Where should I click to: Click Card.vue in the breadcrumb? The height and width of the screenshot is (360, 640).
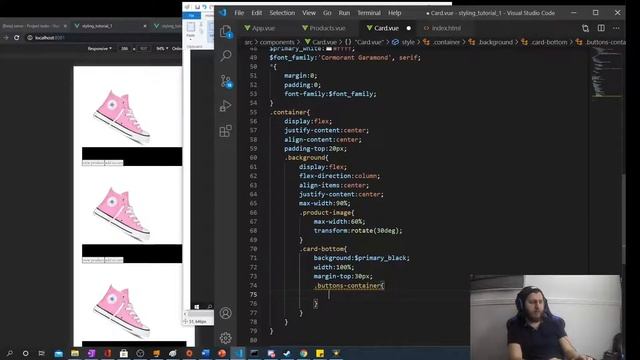(x=324, y=42)
